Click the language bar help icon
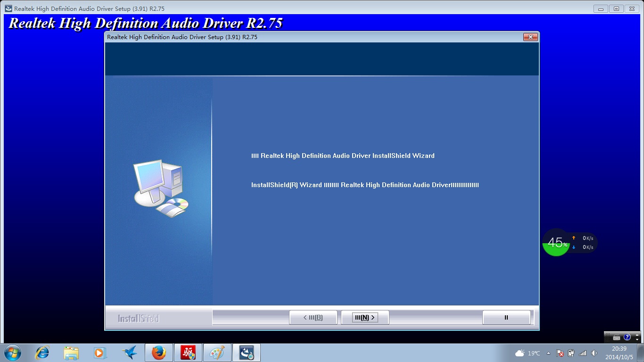Image resolution: width=644 pixels, height=362 pixels. [627, 337]
